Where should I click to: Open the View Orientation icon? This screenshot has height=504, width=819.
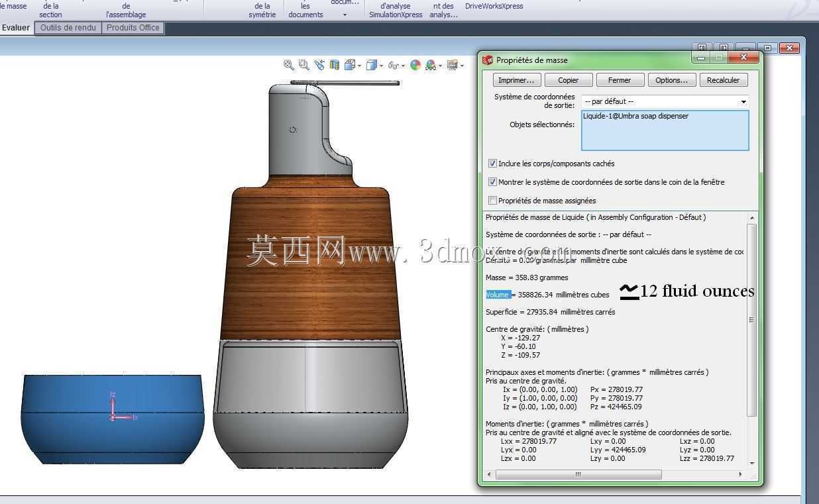349,65
